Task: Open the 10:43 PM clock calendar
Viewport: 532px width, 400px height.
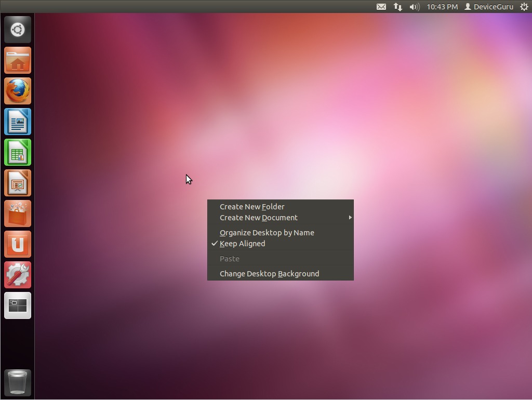Action: tap(442, 7)
